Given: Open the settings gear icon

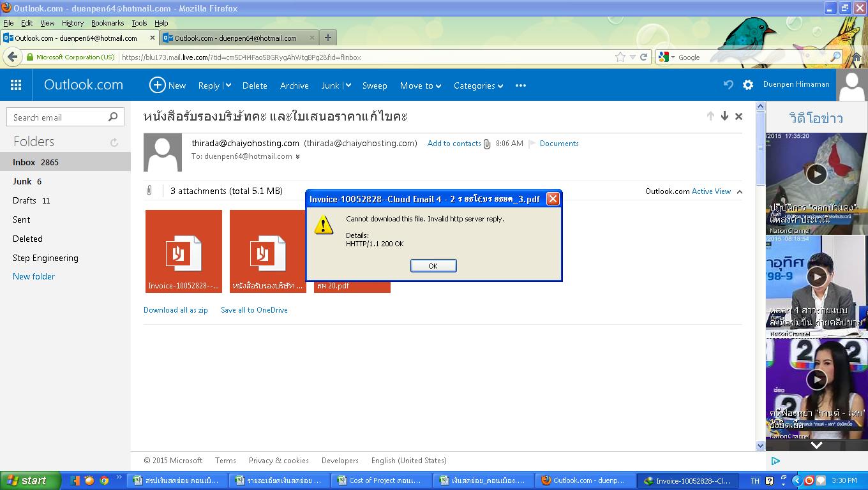Looking at the screenshot, I should [748, 85].
